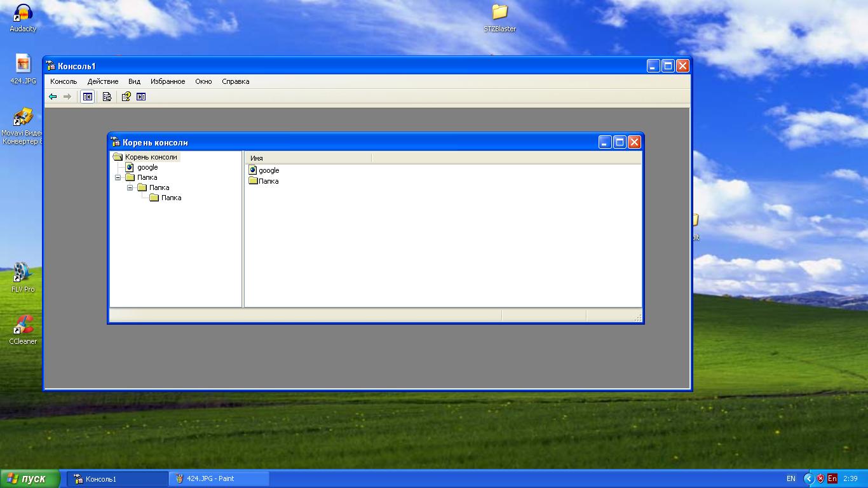Click the grey Forward arrow in the toolbar
This screenshot has height=488, width=868.
pyautogui.click(x=67, y=97)
